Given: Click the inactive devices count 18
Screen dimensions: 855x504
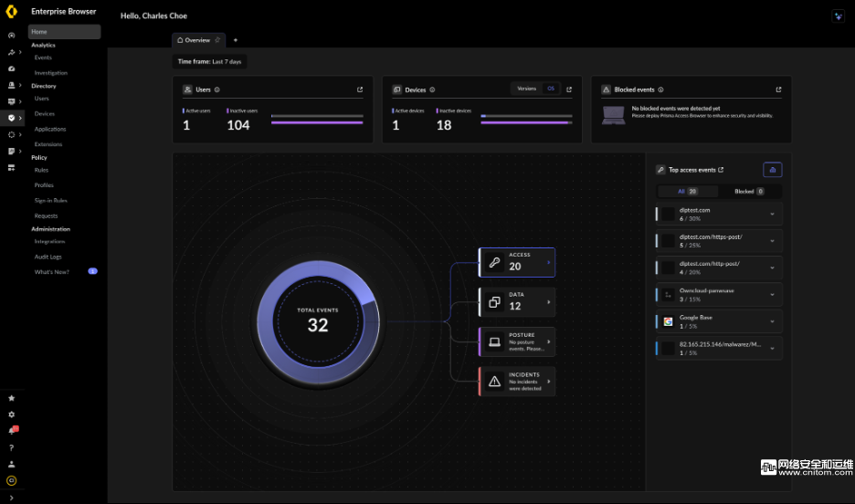Looking at the screenshot, I should [x=444, y=125].
